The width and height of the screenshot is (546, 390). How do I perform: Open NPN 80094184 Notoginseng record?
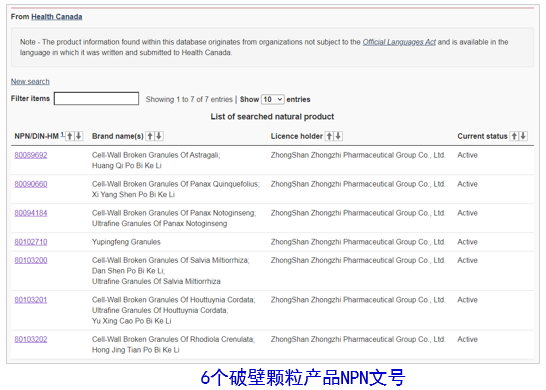coord(31,213)
